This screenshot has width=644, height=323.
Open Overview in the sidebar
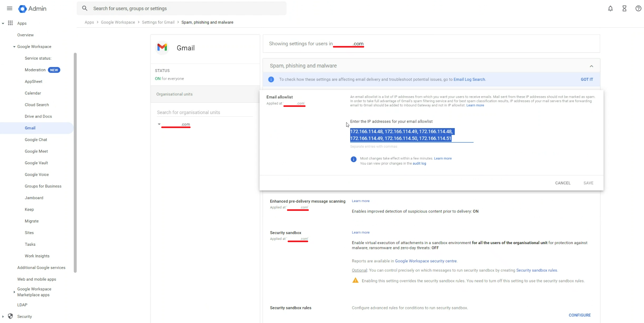(x=25, y=35)
